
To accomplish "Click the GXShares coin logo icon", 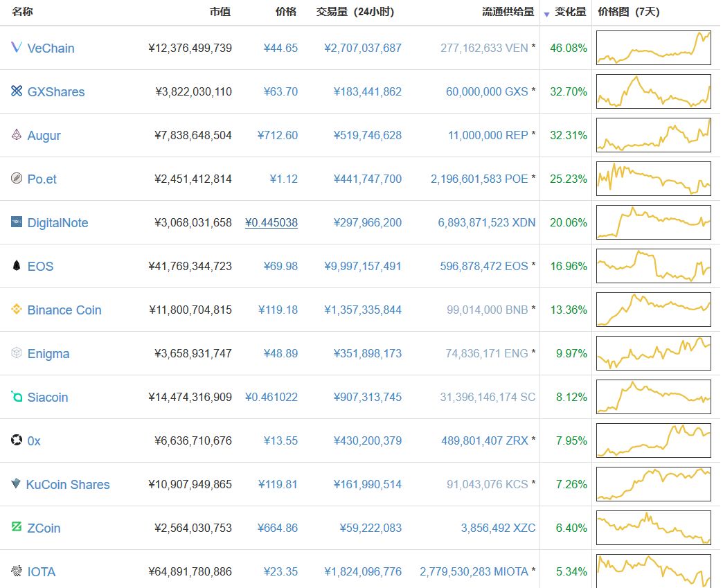I will coord(17,91).
